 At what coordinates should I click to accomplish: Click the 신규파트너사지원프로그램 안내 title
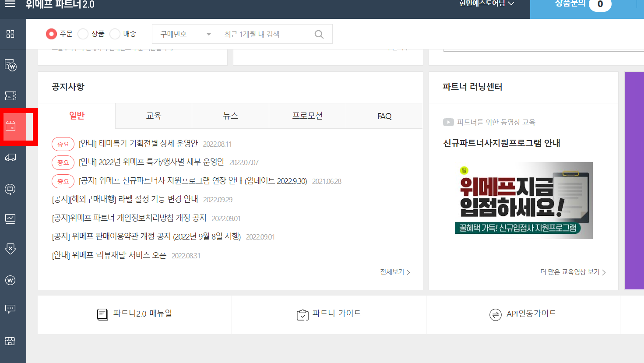point(502,143)
